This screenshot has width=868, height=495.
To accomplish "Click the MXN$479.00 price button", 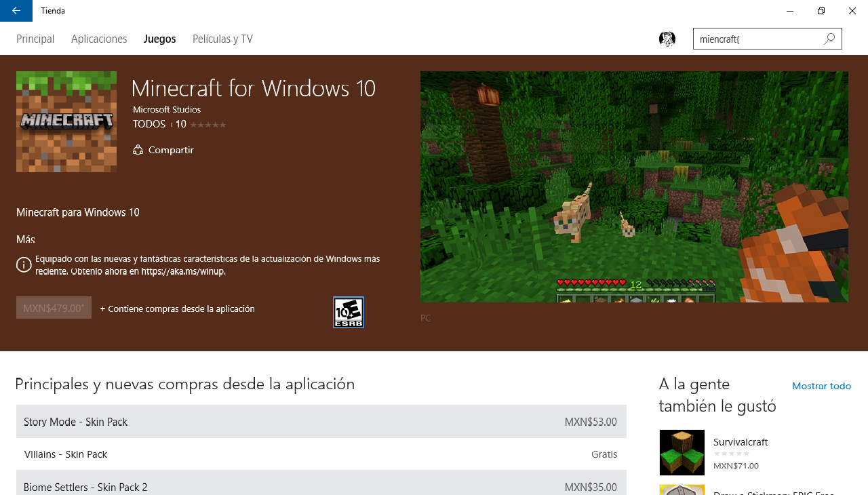I will point(54,308).
